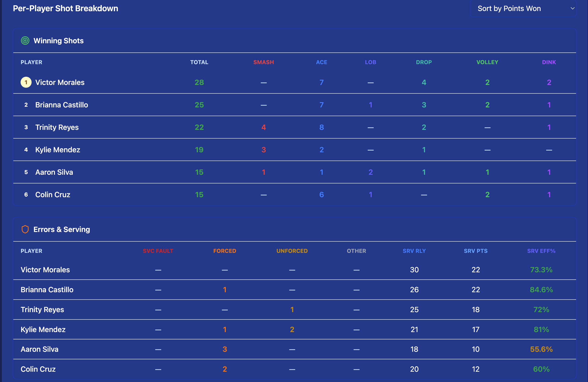Click Aaron Silva forced errors value 3
This screenshot has height=382, width=588.
pyautogui.click(x=225, y=349)
